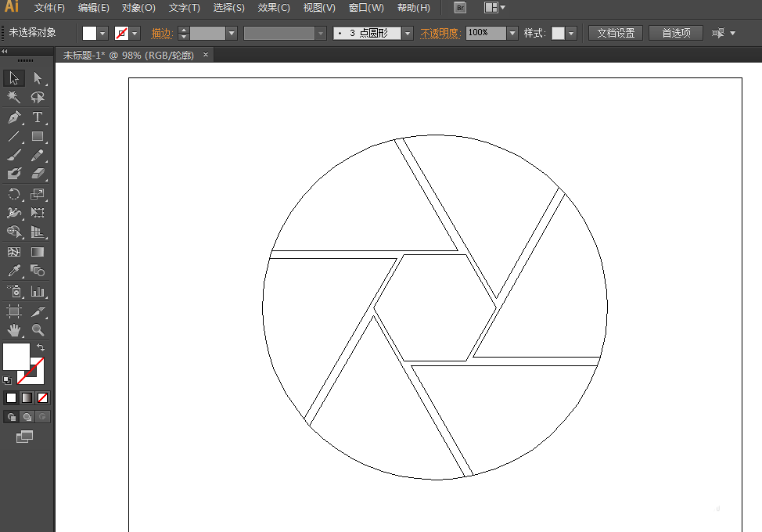The height and width of the screenshot is (532, 762).
Task: Open the stroke color dropdown arrow
Action: pos(135,33)
